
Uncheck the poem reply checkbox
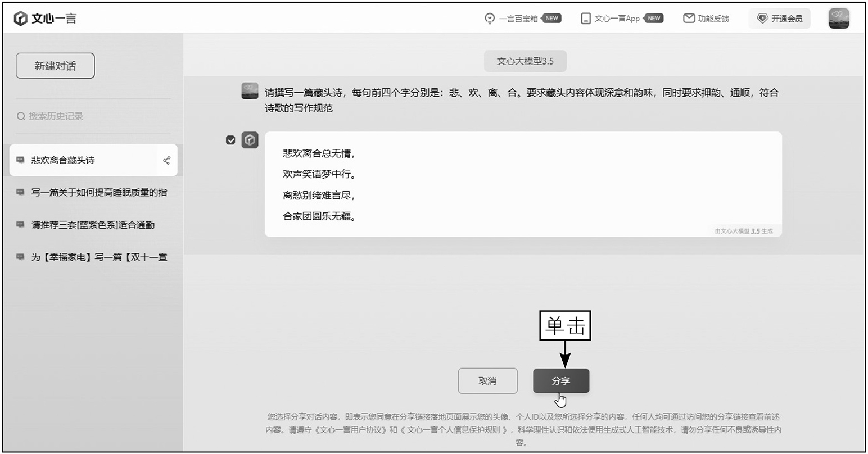pyautogui.click(x=230, y=140)
